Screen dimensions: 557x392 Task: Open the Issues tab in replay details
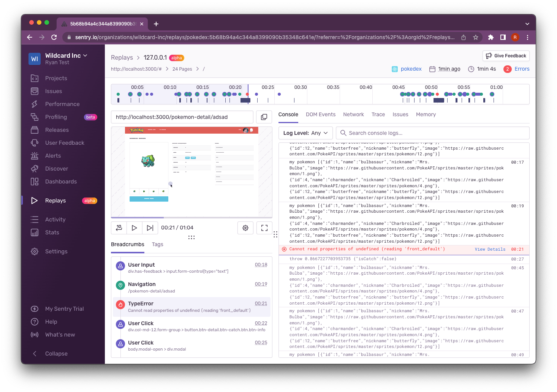click(x=400, y=114)
